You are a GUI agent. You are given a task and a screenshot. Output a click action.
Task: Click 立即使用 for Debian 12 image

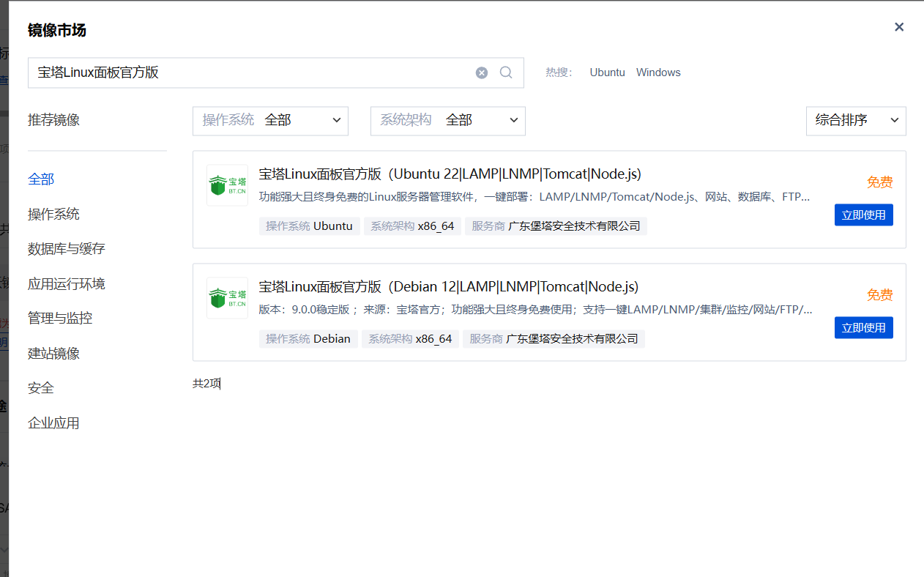pos(863,328)
